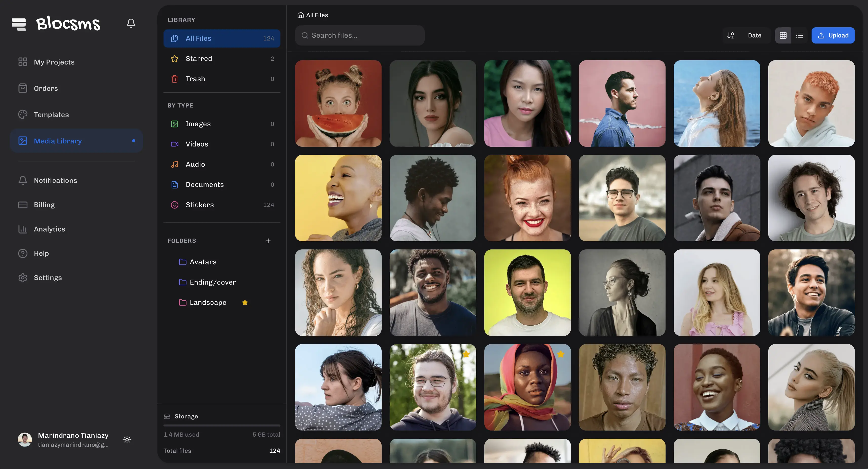Click the Starred star icon
Image resolution: width=868 pixels, height=469 pixels.
(x=175, y=59)
